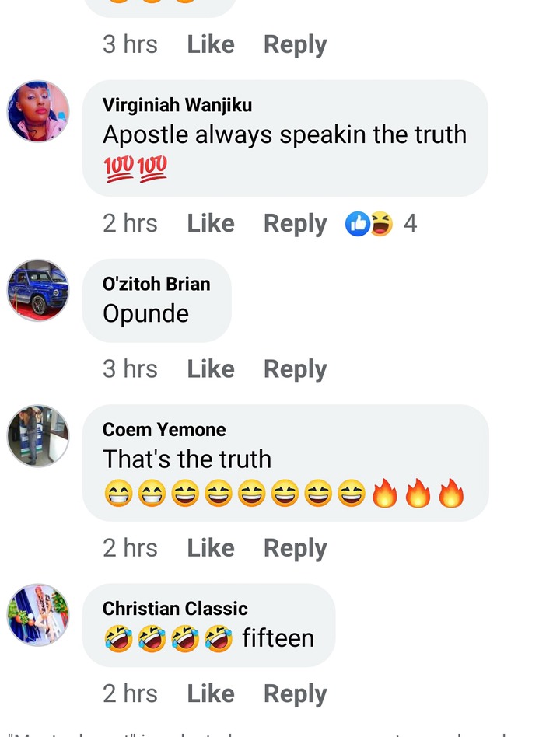
Task: Like Christian Classic's fifteen comment
Action: [x=211, y=693]
